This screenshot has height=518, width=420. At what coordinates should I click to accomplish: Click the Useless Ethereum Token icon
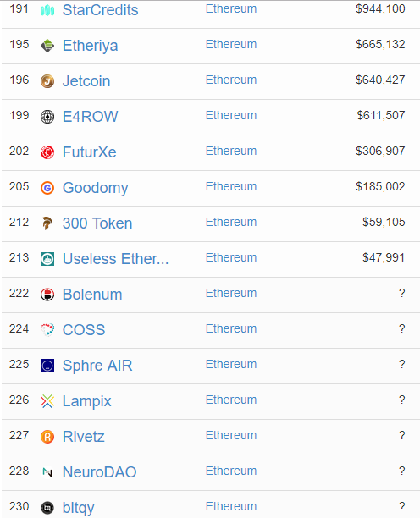[47, 259]
